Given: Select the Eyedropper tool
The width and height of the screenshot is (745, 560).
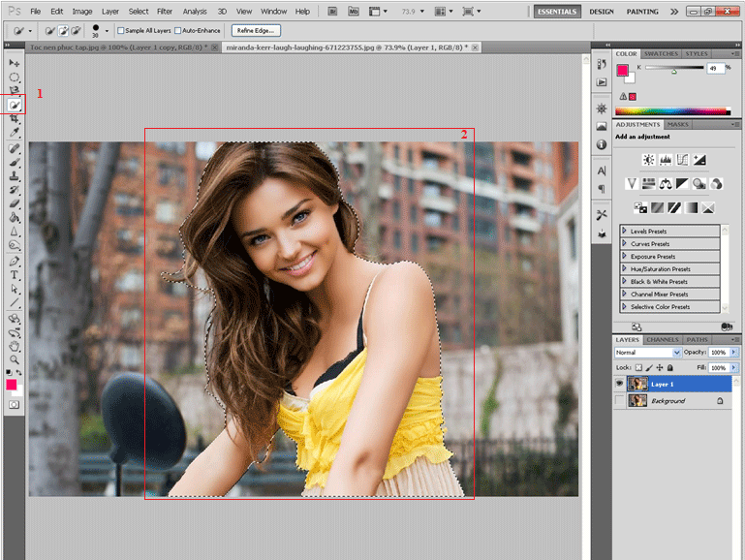Looking at the screenshot, I should (15, 132).
